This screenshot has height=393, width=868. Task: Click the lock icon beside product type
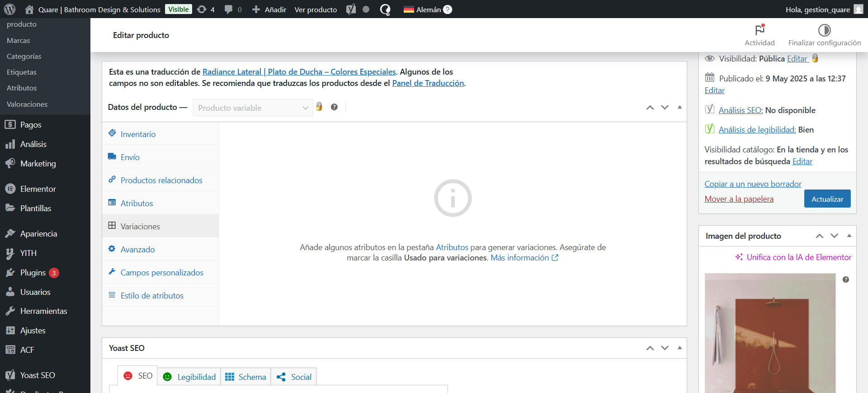coord(319,106)
